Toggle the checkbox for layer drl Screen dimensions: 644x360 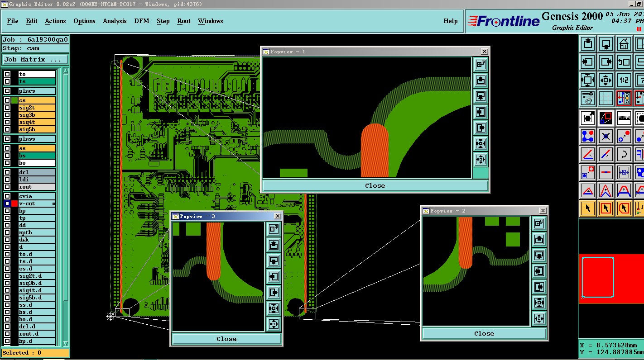pos(7,172)
